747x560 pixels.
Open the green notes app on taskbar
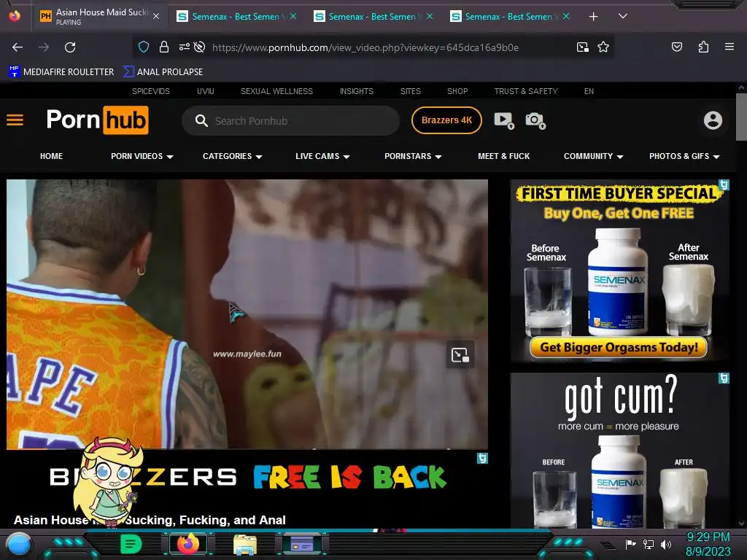(131, 544)
